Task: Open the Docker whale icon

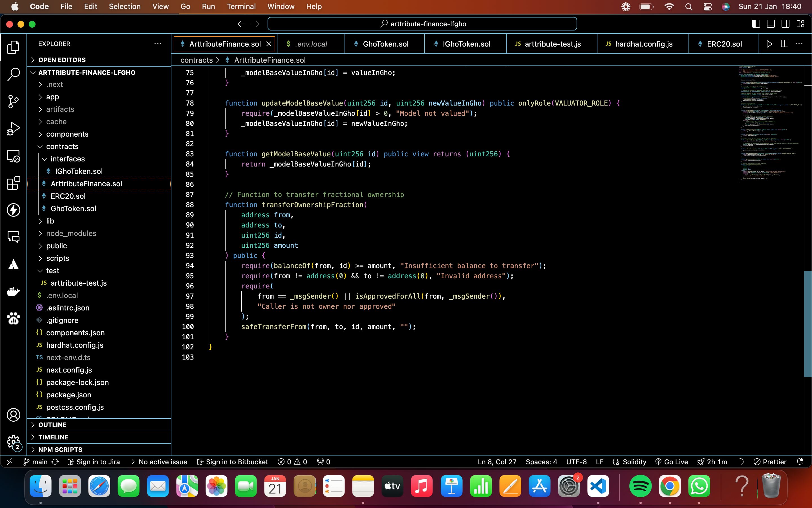Action: click(14, 291)
